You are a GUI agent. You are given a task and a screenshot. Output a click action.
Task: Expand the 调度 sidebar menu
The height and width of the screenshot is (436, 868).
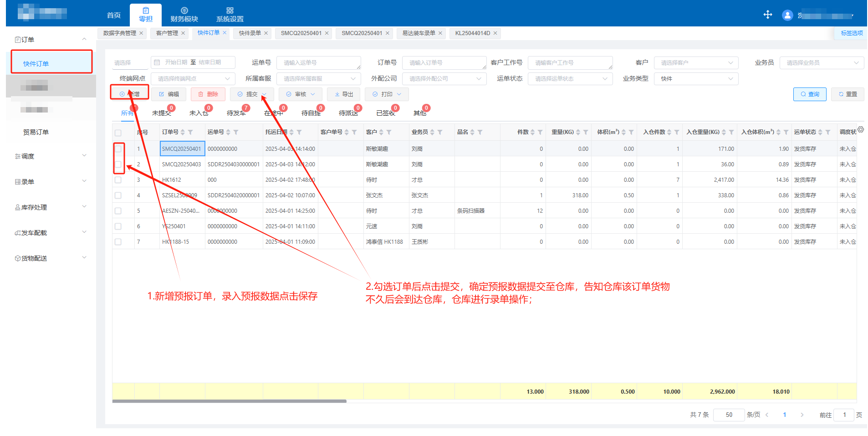pyautogui.click(x=50, y=156)
